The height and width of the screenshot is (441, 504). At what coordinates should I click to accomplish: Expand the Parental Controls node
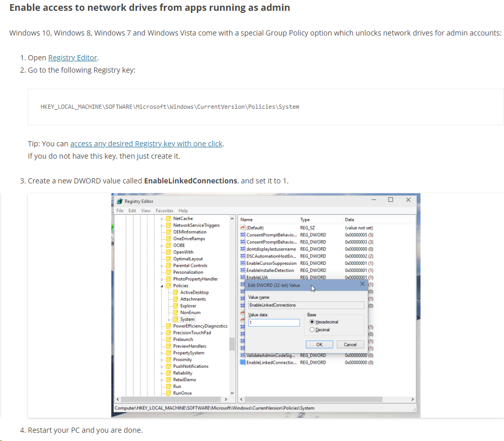coord(162,266)
